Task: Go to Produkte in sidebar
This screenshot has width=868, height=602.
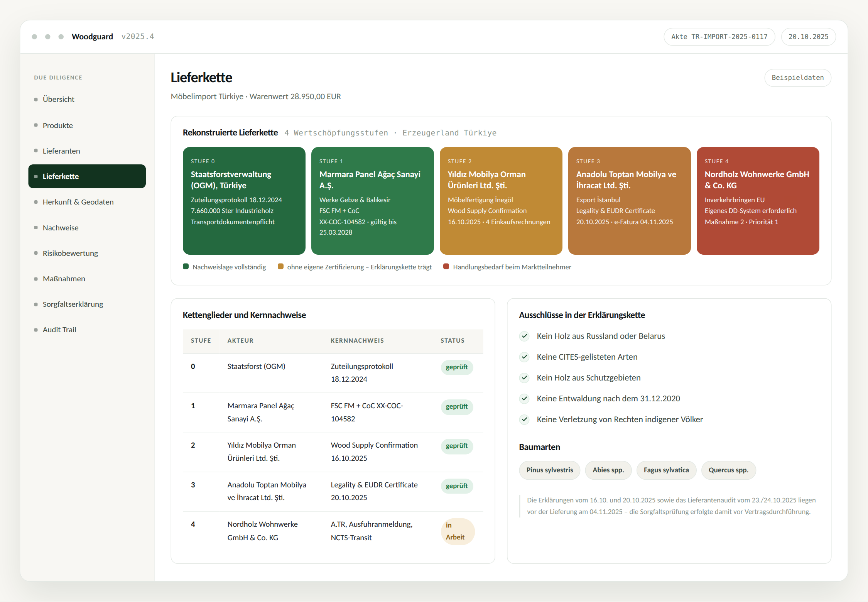Action: click(x=87, y=125)
